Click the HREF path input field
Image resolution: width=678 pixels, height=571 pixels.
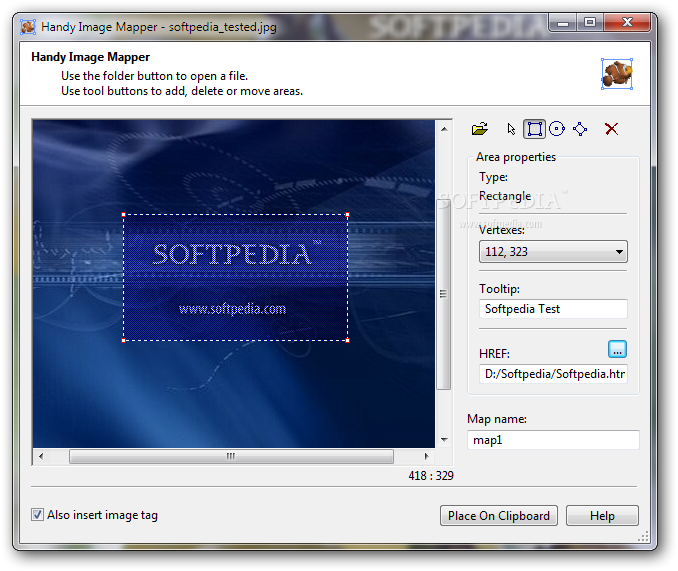pos(553,373)
